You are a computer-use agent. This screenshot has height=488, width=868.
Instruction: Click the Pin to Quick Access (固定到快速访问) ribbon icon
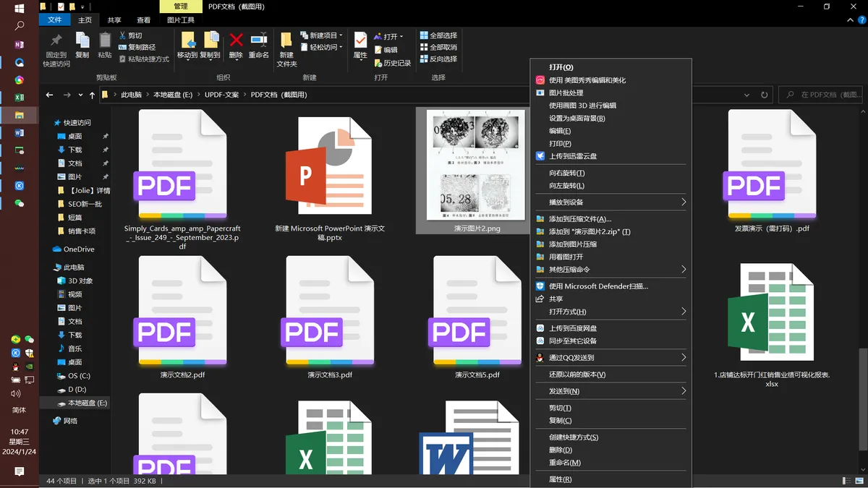pyautogui.click(x=56, y=49)
